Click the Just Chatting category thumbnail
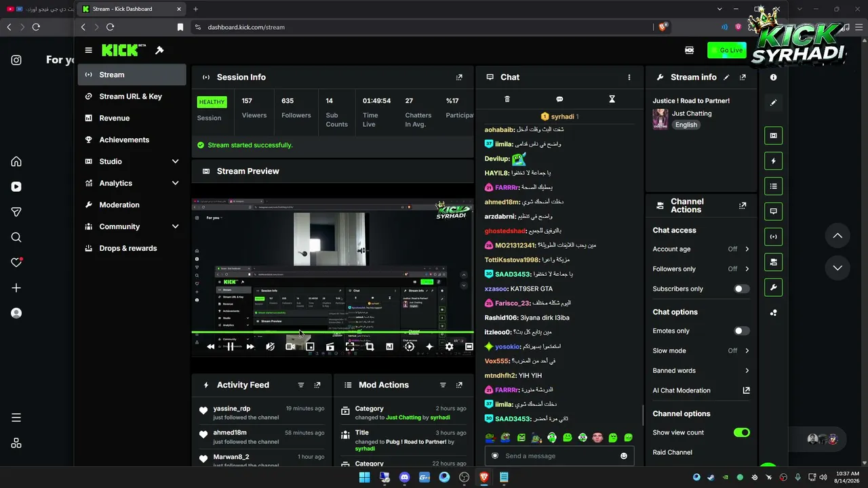Viewport: 868px width, 488px height. point(660,119)
